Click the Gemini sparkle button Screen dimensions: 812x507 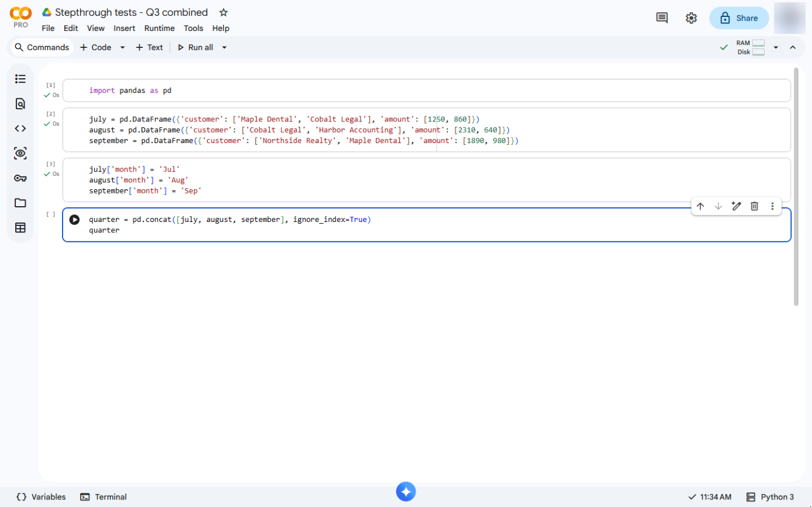click(406, 492)
